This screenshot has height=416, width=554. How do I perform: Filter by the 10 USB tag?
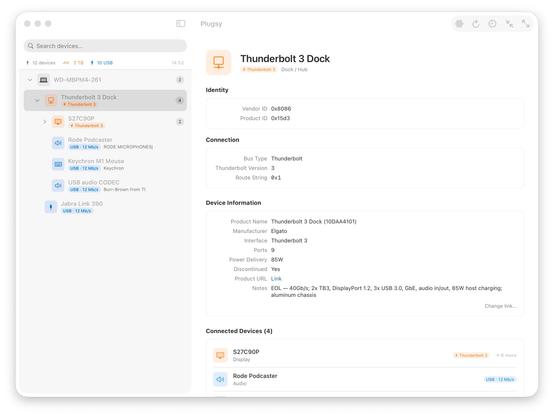[x=102, y=63]
